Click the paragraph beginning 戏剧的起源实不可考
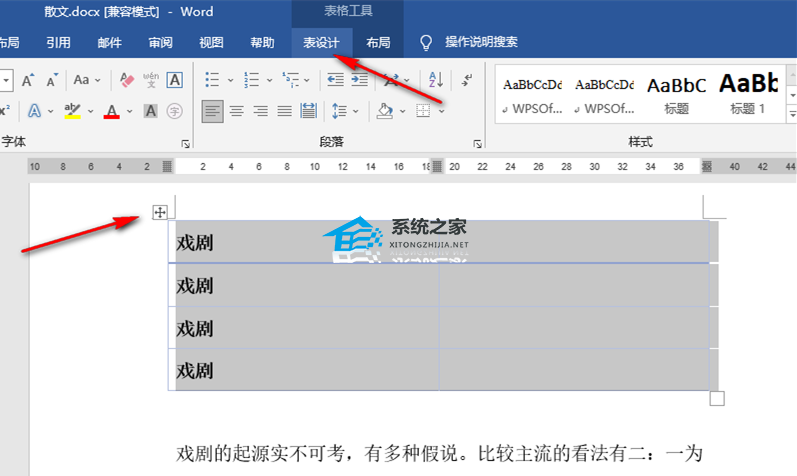This screenshot has width=797, height=476. (440, 453)
